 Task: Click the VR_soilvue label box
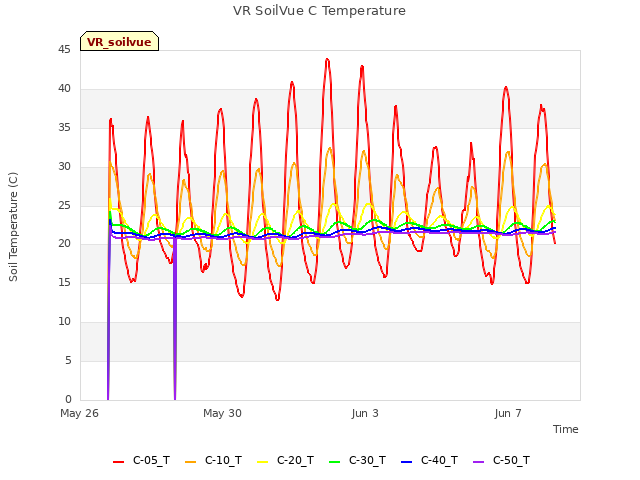(119, 41)
